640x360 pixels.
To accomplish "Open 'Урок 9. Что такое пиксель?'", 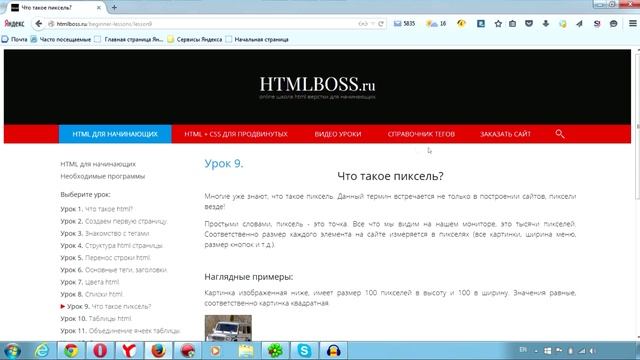I will 106,307.
